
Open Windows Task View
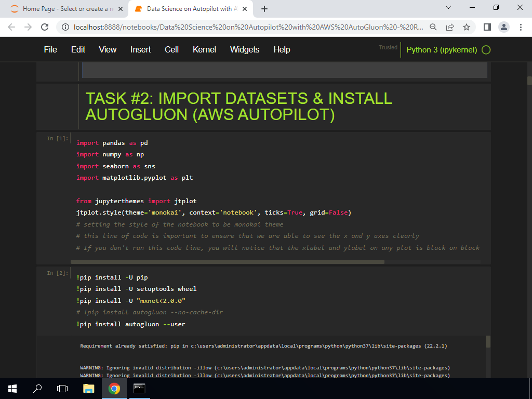62,388
